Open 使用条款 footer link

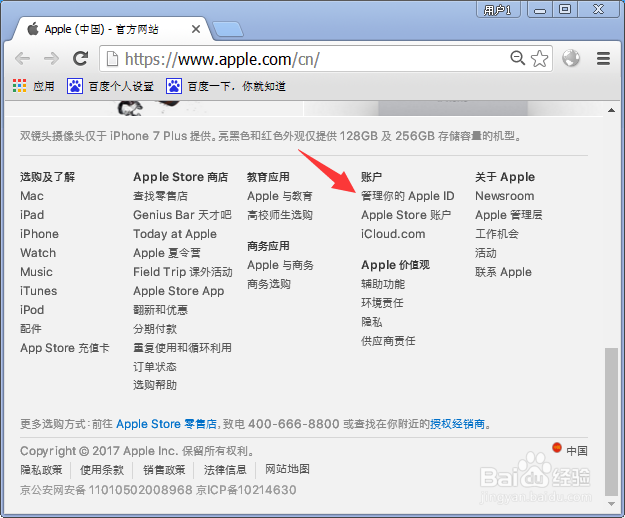(x=102, y=470)
